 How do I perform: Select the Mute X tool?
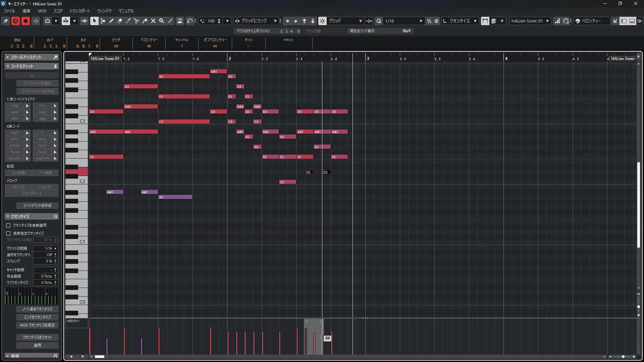coord(153,21)
